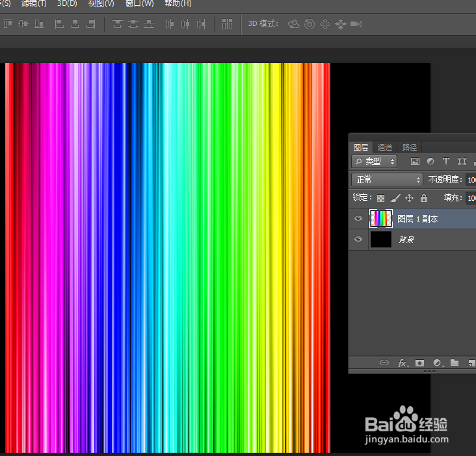Click the 不透明度 label

(x=445, y=180)
